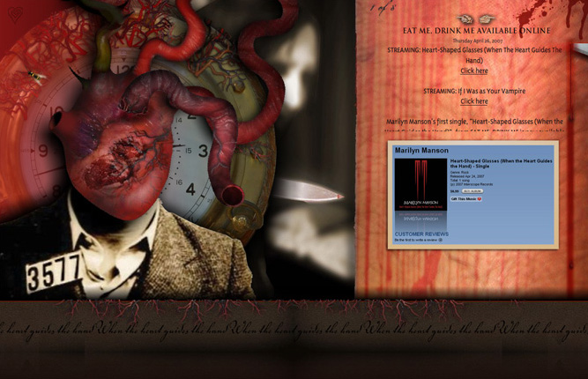The image size is (588, 379).
Task: Click the '(c) 2007 Interscope Records' line
Action: click(x=472, y=184)
